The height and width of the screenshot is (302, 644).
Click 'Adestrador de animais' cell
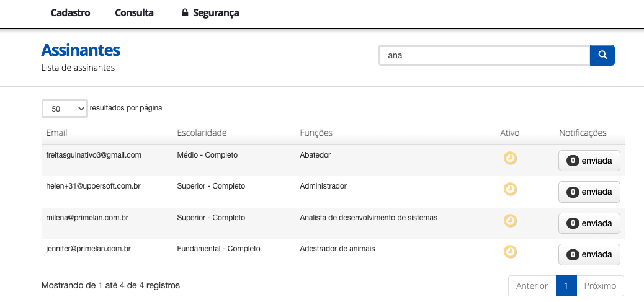tap(337, 249)
